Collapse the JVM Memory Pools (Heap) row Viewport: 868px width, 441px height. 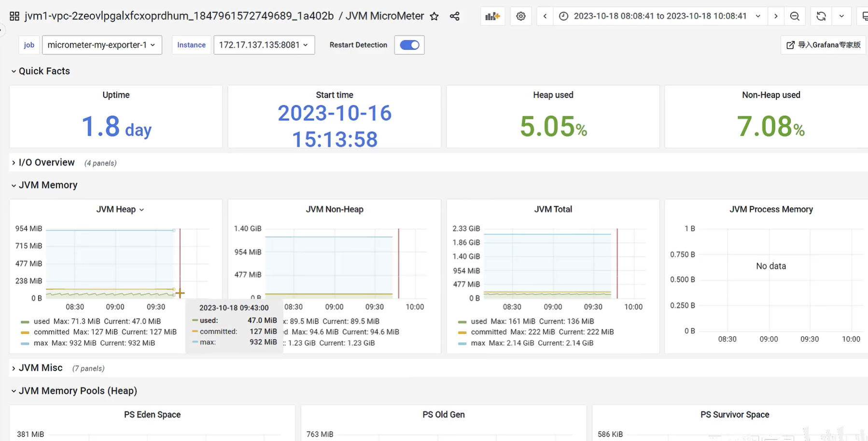(x=74, y=391)
